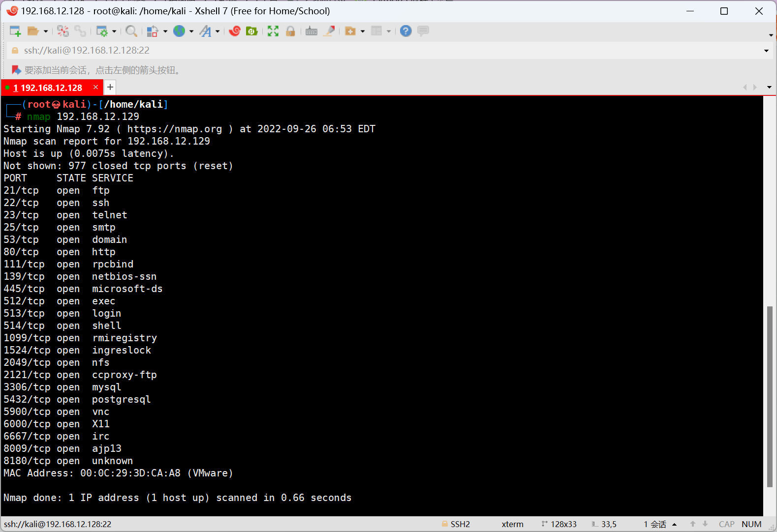Expand the Font dropdown arrow
This screenshot has height=532, width=777.
pos(218,31)
